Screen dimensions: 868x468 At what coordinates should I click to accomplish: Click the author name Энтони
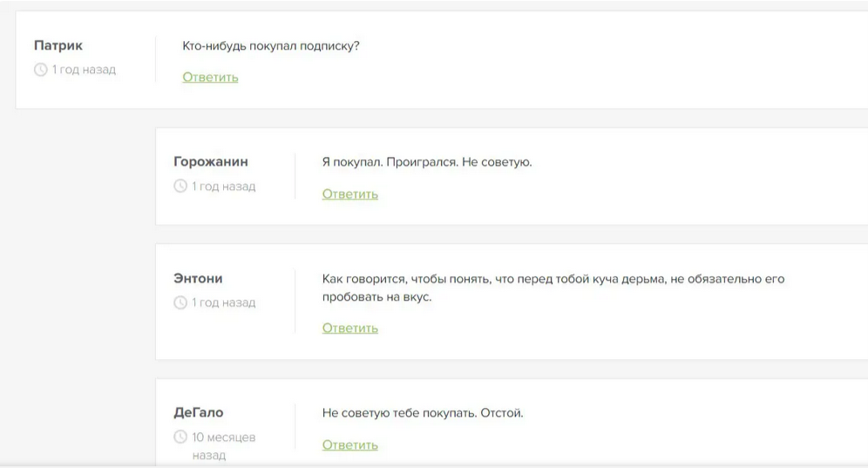[x=199, y=279]
